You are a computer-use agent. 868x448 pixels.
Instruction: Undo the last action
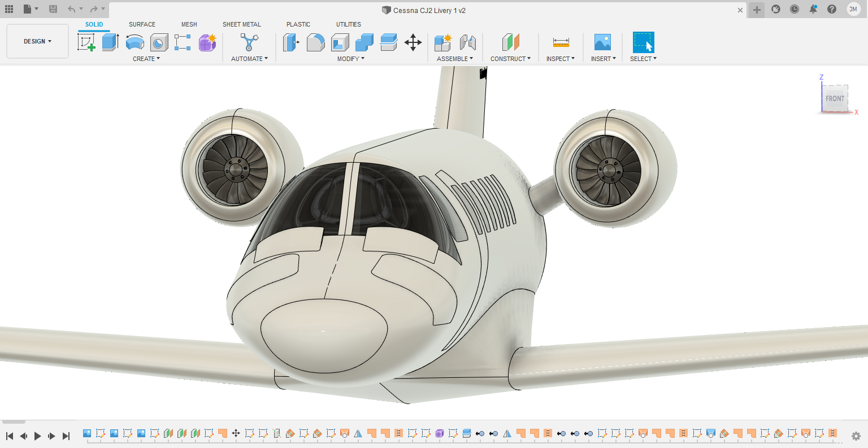(71, 9)
